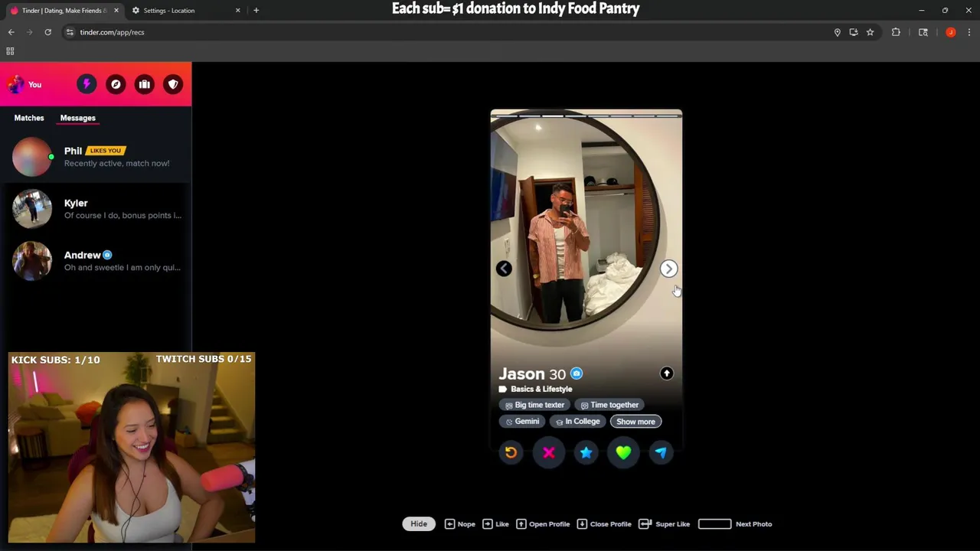This screenshot has width=980, height=551.
Task: Open the Work Mode briefcase icon
Action: click(145, 84)
